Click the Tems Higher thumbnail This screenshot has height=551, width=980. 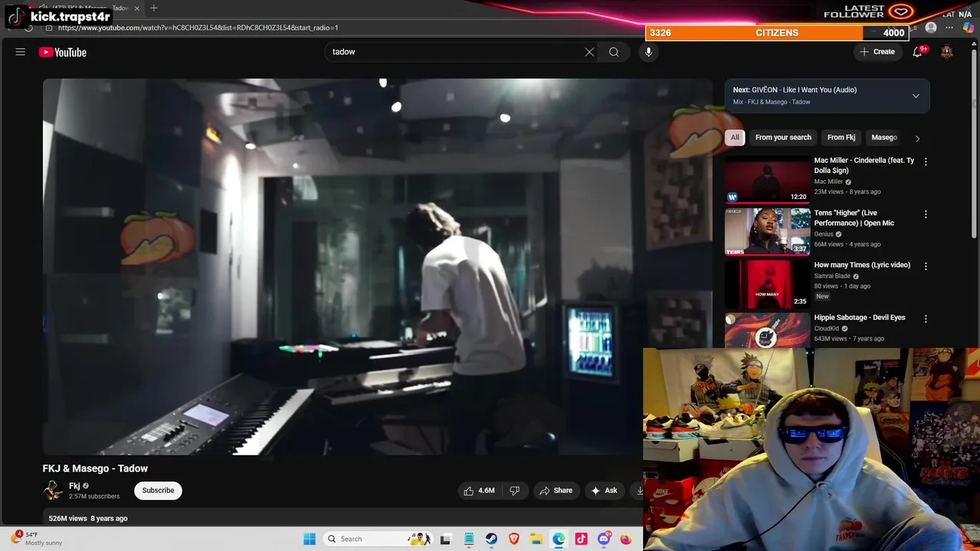point(767,231)
